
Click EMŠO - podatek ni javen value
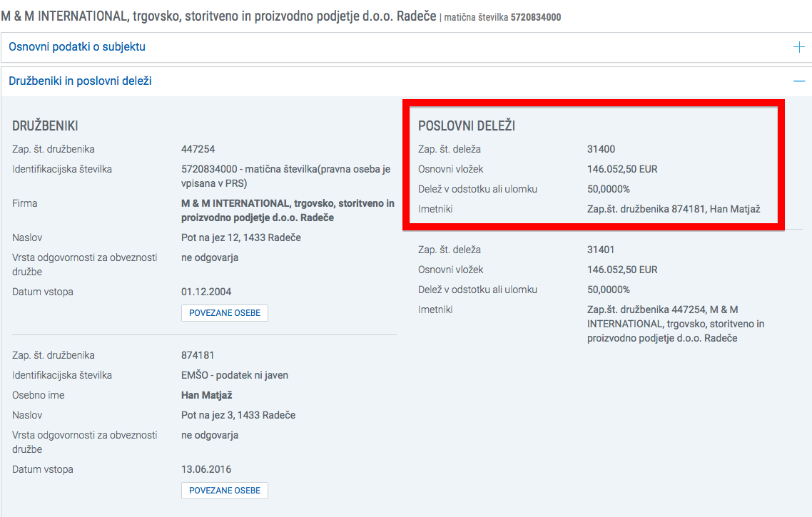[x=235, y=375]
